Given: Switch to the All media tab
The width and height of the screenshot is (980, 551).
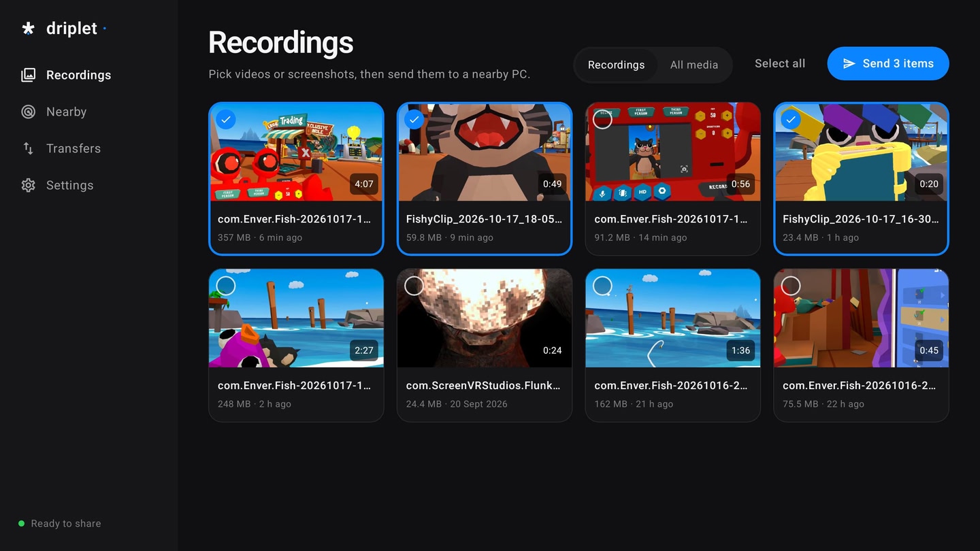Looking at the screenshot, I should click(693, 65).
